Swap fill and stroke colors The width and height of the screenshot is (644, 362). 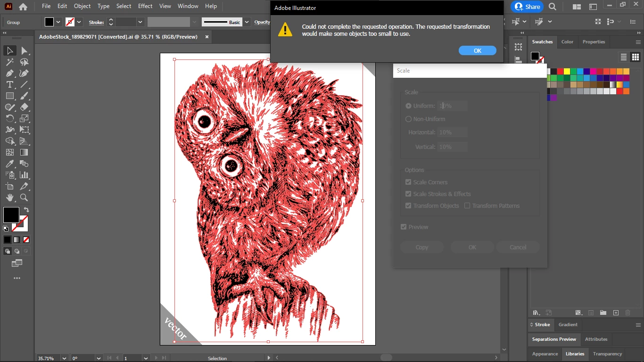(26, 210)
